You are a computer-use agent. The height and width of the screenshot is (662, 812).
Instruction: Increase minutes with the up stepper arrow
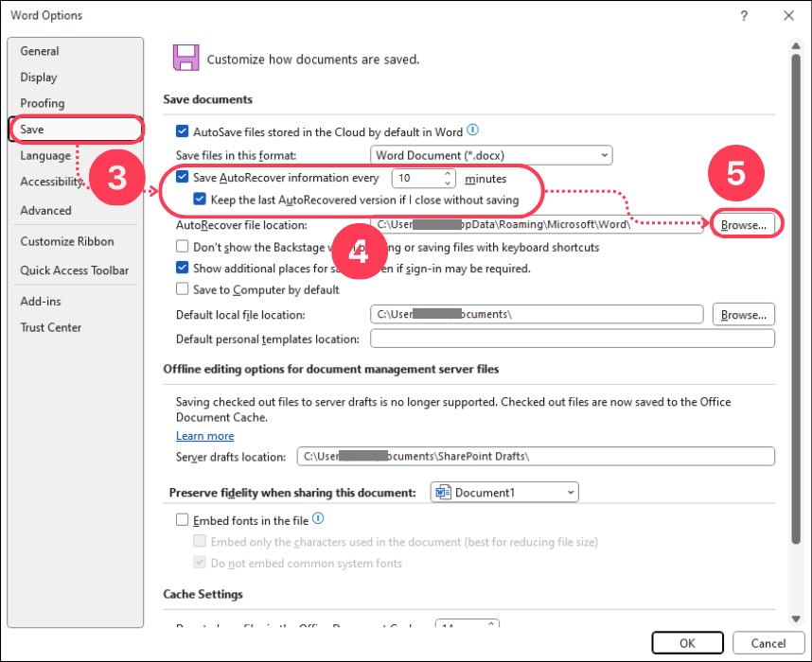click(x=446, y=173)
